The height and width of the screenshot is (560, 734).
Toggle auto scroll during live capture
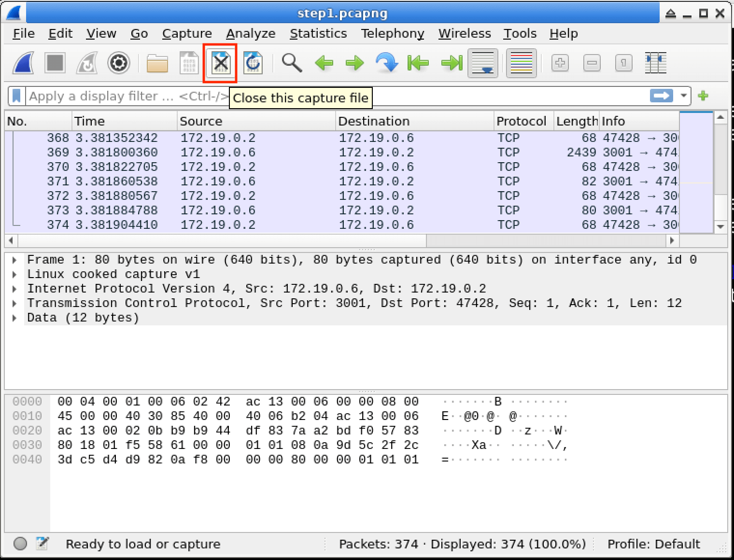482,63
